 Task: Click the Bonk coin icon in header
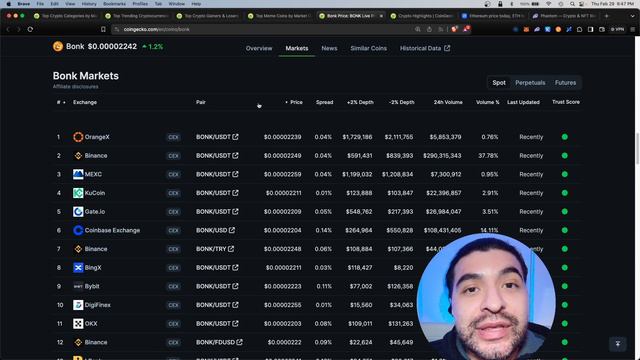58,47
